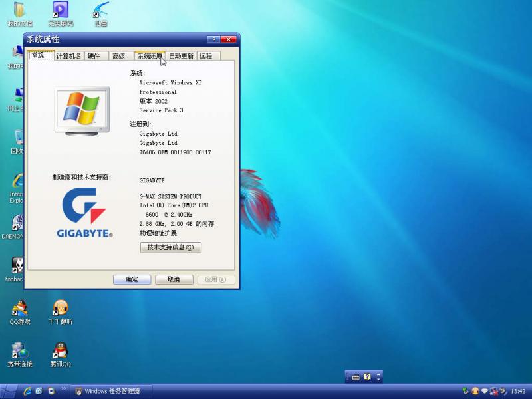Click the second quick launch icon

pos(39,391)
